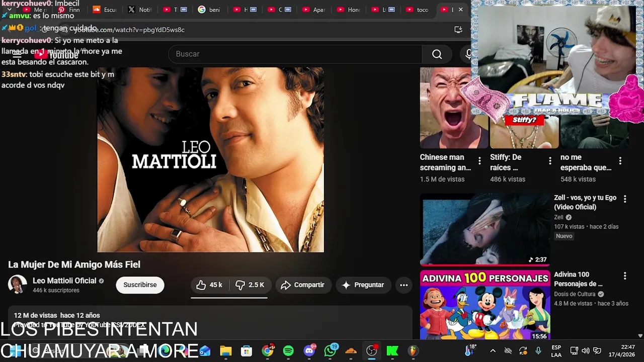
Task: Switch to the Google beni tab
Action: (x=209, y=10)
